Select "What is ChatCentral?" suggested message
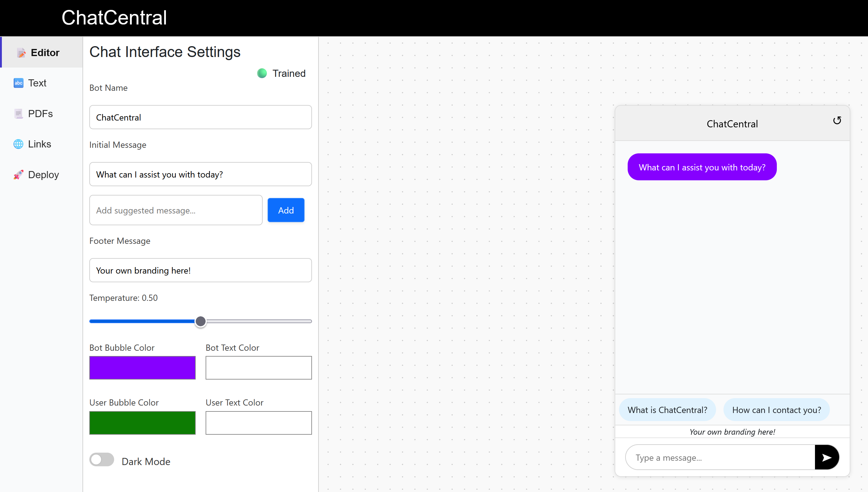 [667, 410]
